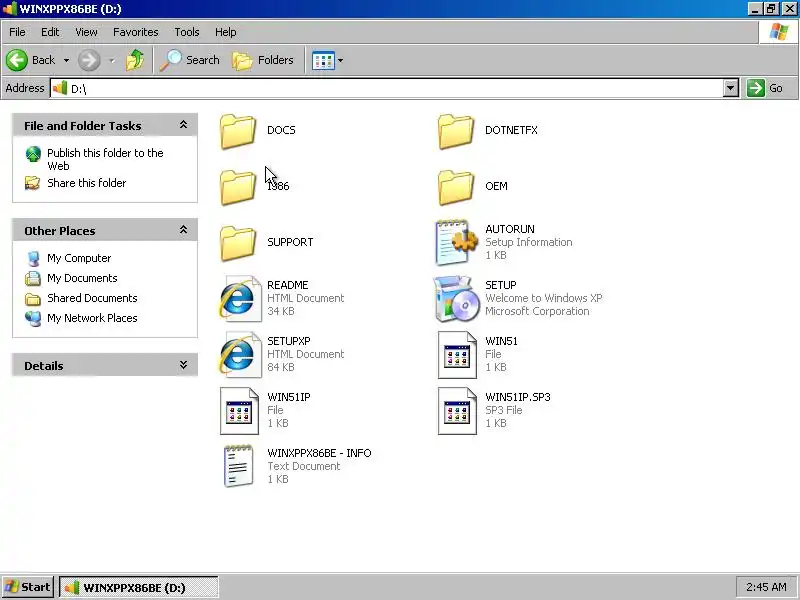Select the AUTORUN setup information icon
800x600 pixels.
tap(457, 242)
